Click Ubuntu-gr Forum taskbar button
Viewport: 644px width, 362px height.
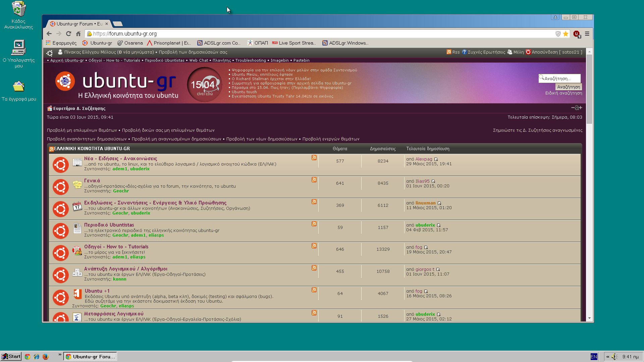(x=91, y=357)
